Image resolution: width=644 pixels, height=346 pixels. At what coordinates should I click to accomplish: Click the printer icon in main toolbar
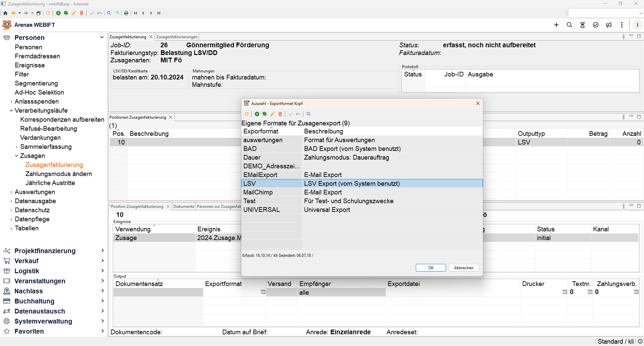(126, 13)
